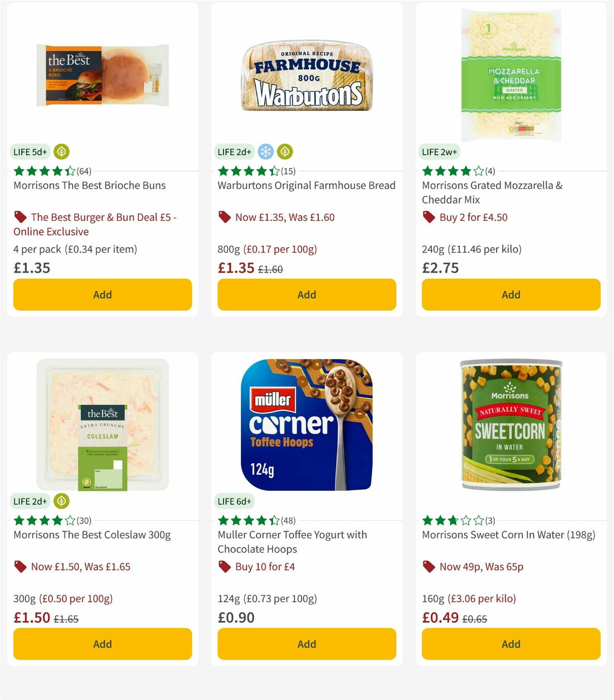Screen dimensions: 614x700
Task: Add Warburtons Original Farmhouse Bread to basket
Action: 306,295
